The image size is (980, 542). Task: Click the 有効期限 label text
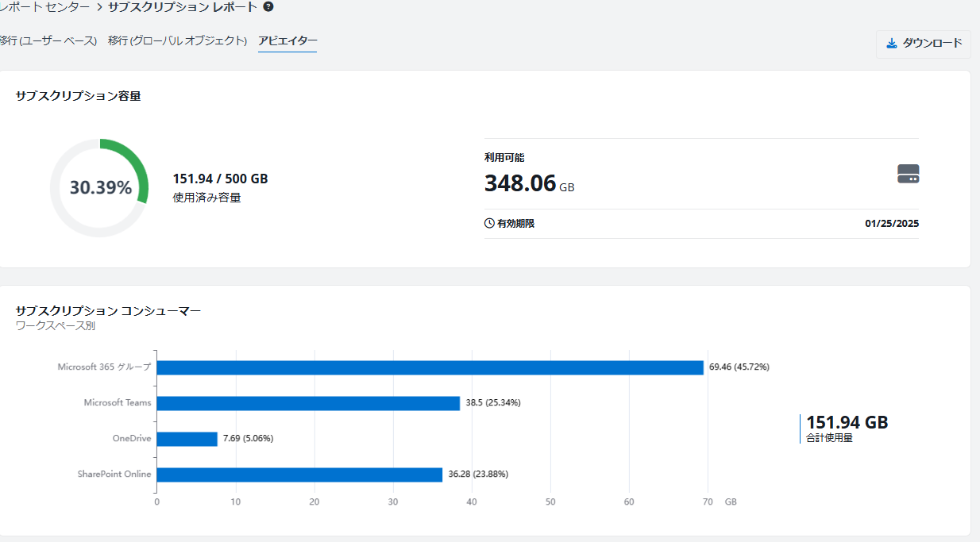click(515, 224)
